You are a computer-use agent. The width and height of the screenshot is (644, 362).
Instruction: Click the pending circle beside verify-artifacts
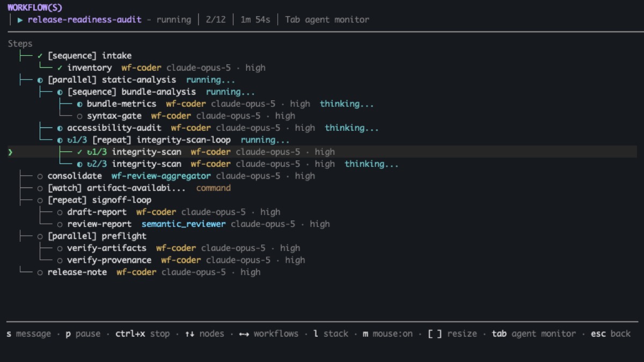pos(60,248)
